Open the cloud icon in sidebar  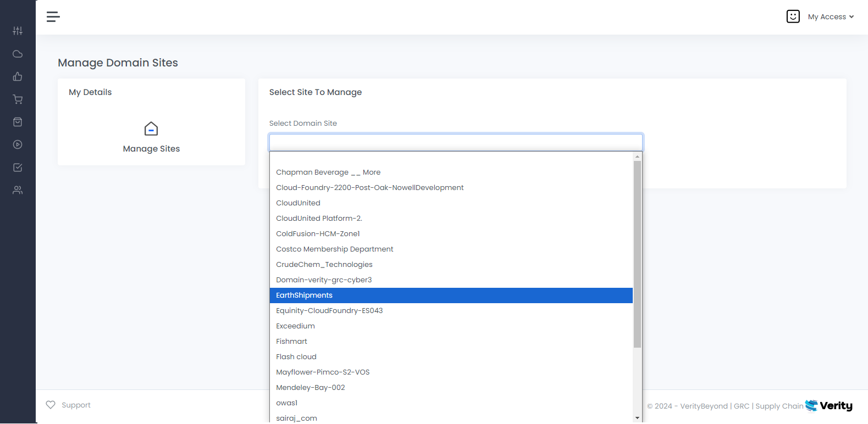pyautogui.click(x=18, y=54)
